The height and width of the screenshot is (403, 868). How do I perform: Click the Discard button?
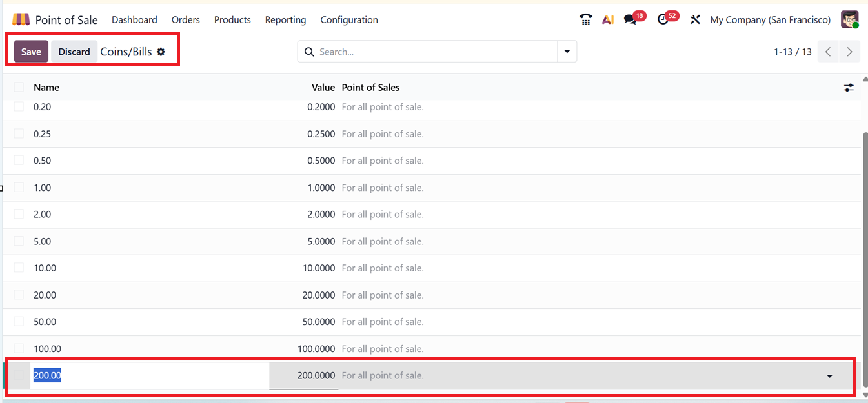(74, 52)
